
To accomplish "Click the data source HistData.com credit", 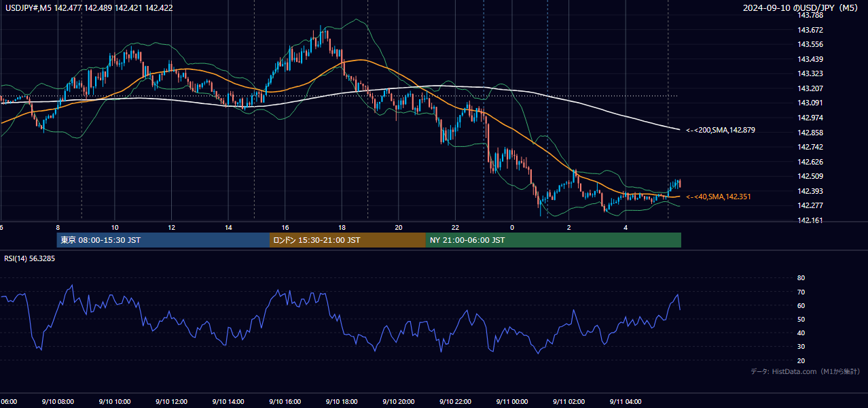I will point(806,371).
